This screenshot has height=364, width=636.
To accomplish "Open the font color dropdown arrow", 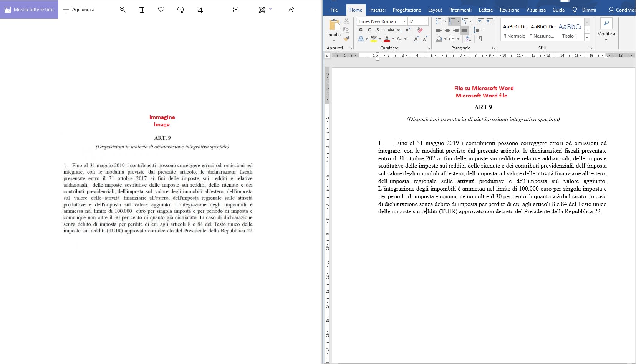I will pos(393,39).
